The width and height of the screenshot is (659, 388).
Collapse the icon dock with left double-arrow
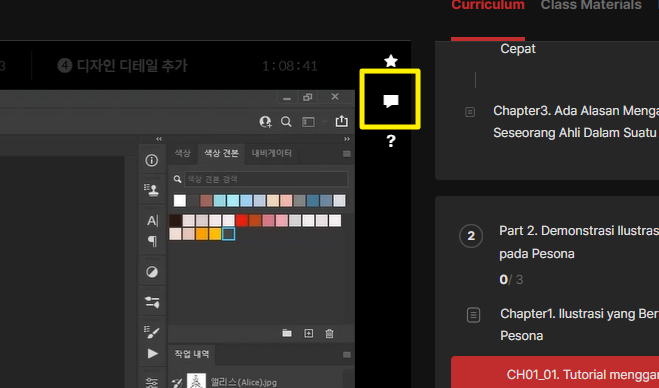[159, 139]
